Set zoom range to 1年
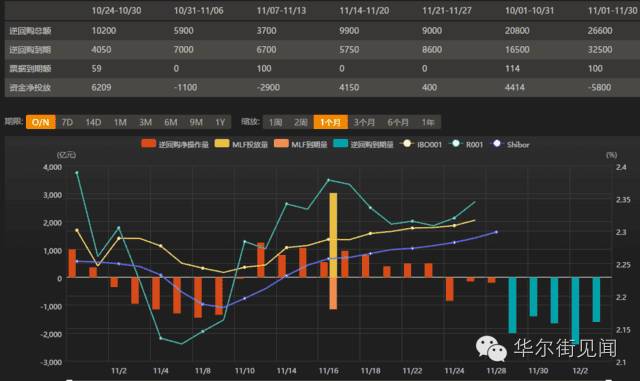This screenshot has width=640, height=381. click(x=428, y=122)
